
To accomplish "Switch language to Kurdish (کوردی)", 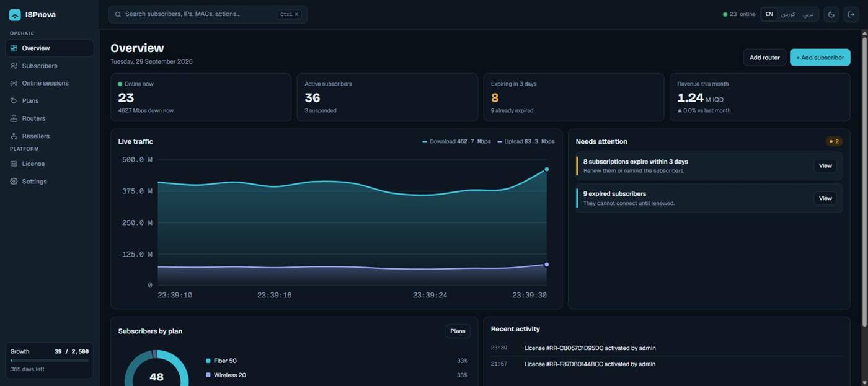I will 787,14.
